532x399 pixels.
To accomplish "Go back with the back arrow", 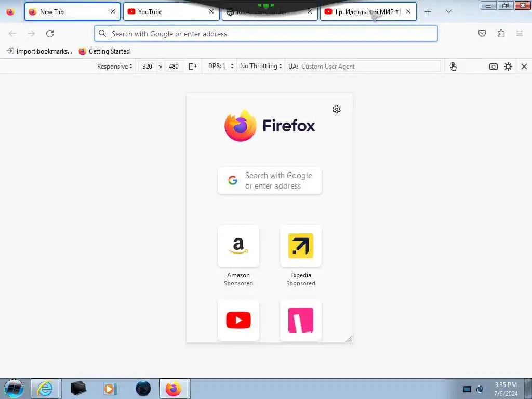I will [x=12, y=34].
